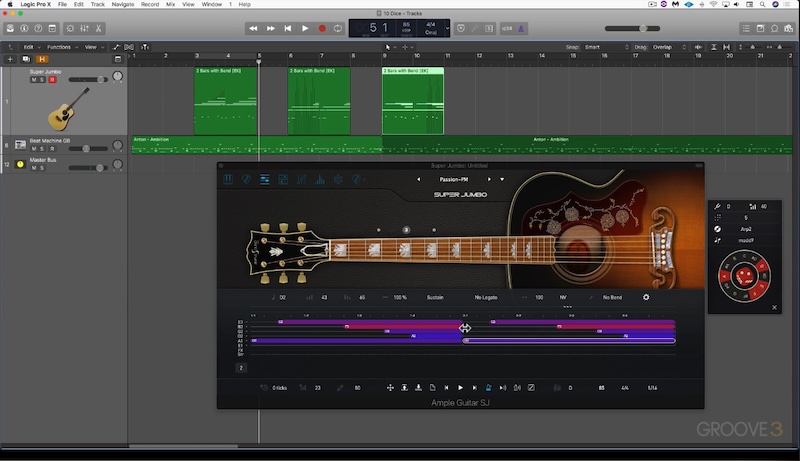Open the left-click tool pointer menu
Screen dimensions: 800x461
(x=390, y=47)
